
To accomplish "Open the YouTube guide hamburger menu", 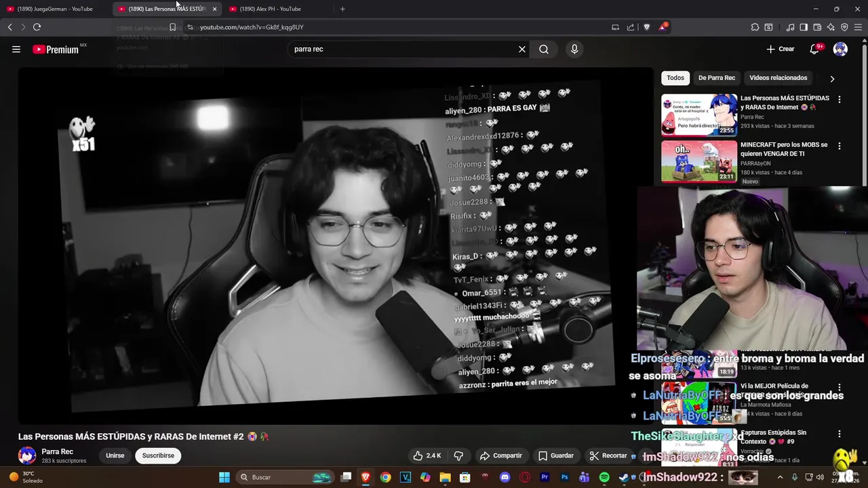I will coord(16,49).
